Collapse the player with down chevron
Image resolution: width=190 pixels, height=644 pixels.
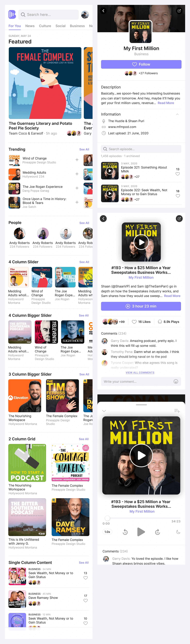pos(104,411)
